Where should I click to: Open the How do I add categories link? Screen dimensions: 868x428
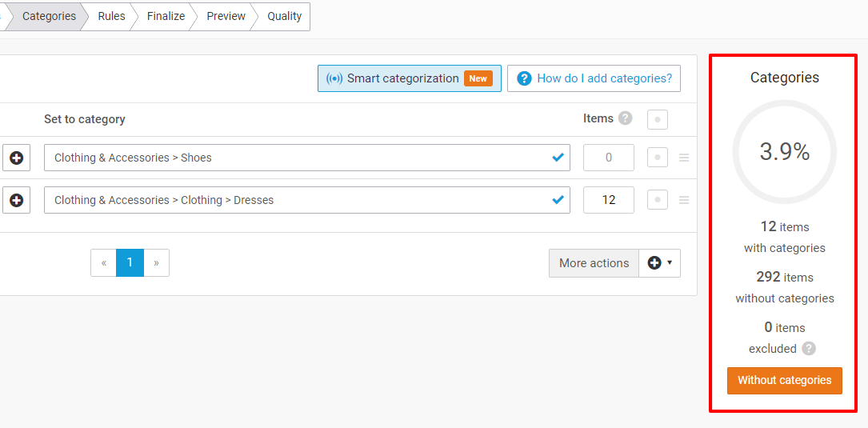click(594, 78)
